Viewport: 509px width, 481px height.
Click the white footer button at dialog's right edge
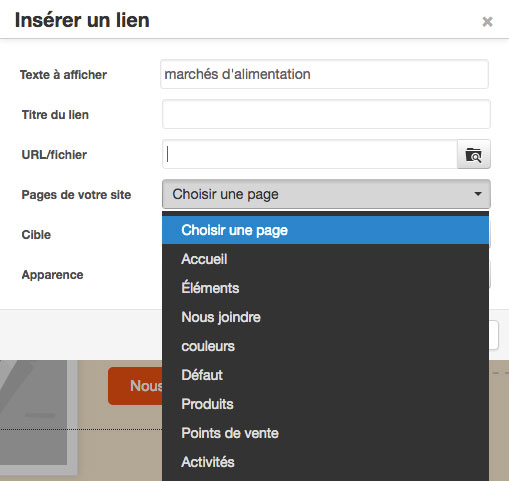pyautogui.click(x=494, y=335)
